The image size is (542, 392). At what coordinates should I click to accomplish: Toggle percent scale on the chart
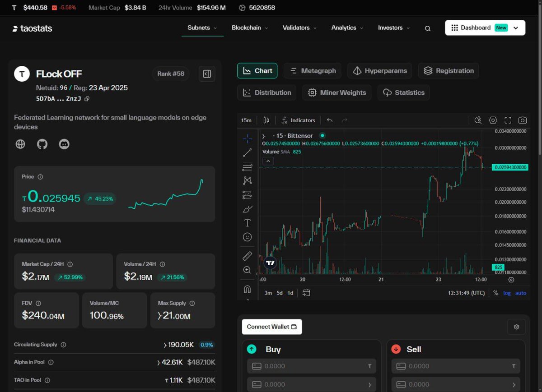point(495,293)
